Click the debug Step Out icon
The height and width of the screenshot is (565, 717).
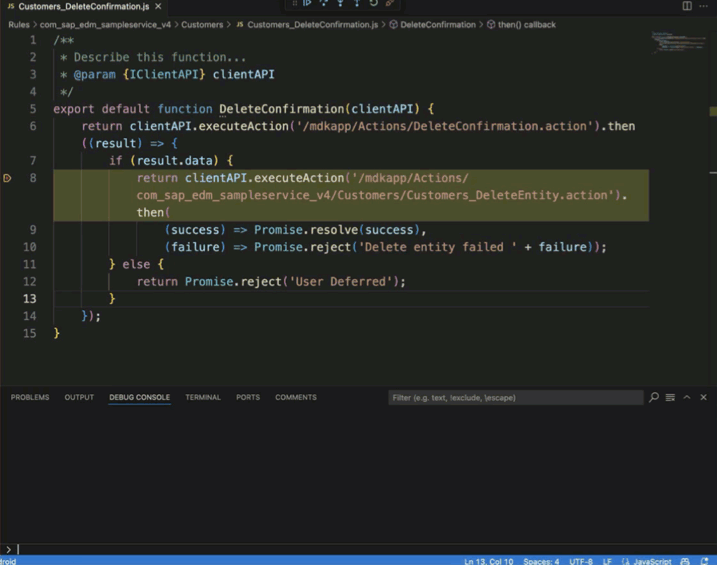357,3
